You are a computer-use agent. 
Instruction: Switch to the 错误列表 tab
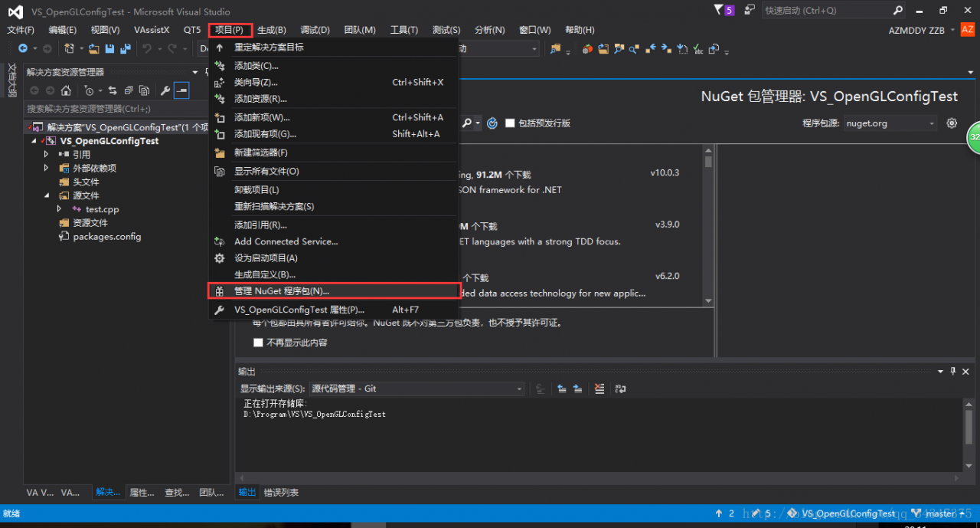(x=281, y=492)
